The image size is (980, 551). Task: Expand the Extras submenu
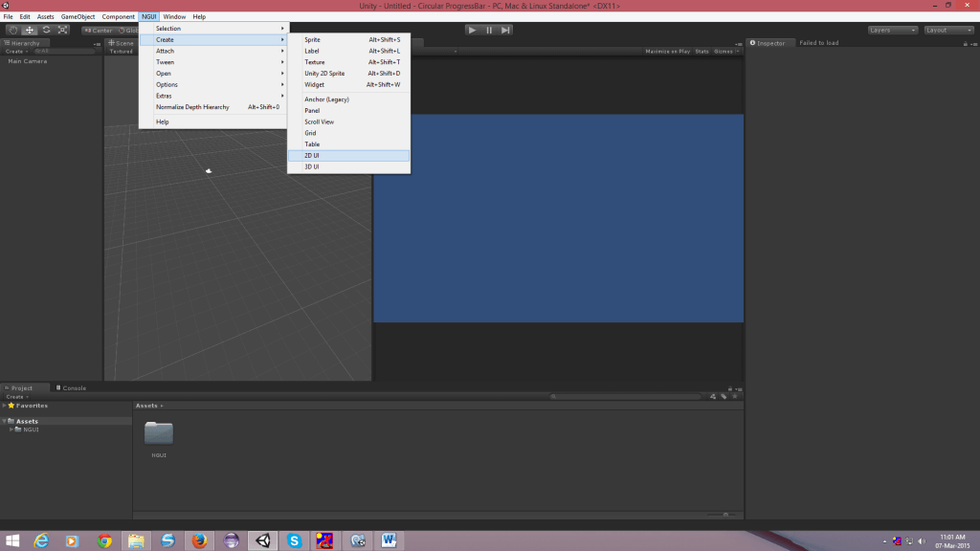[213, 96]
